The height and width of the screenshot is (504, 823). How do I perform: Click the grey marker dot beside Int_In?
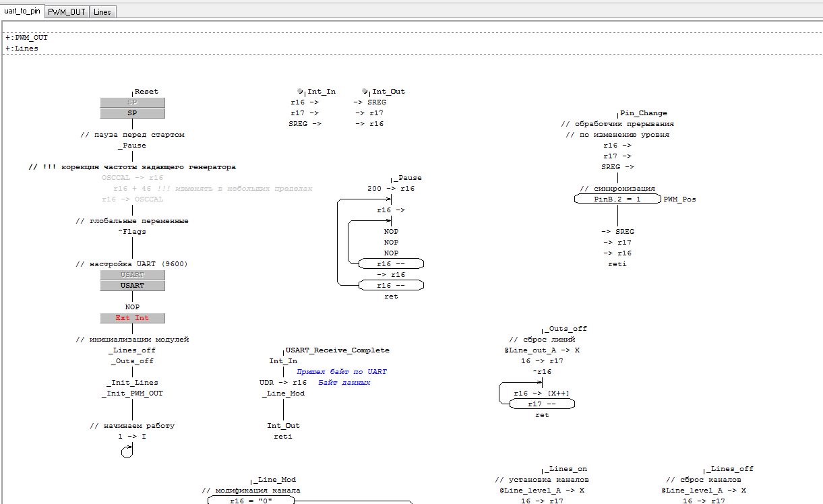[x=300, y=91]
